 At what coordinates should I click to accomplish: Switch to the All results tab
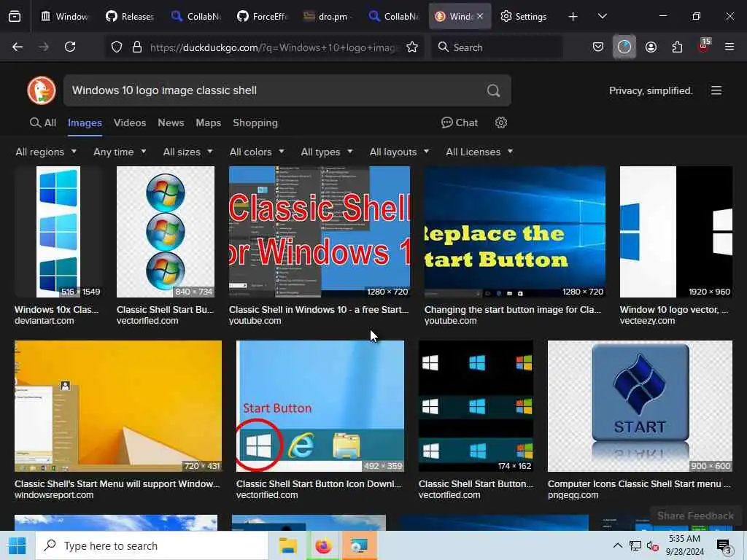tap(43, 122)
